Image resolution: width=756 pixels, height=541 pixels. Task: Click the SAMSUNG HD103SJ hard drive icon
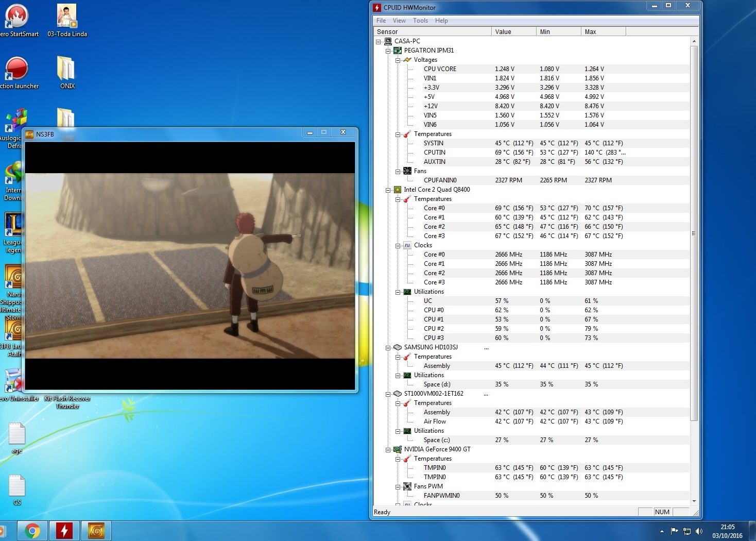398,347
